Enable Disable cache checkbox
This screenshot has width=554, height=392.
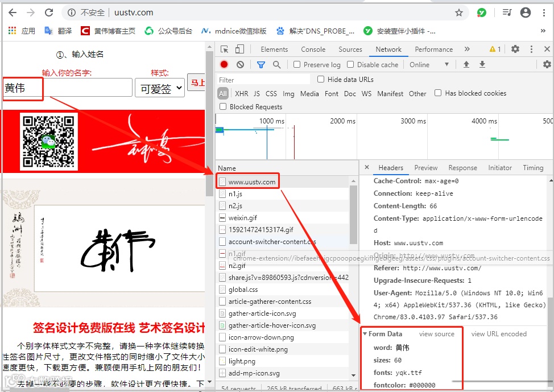tap(350, 64)
